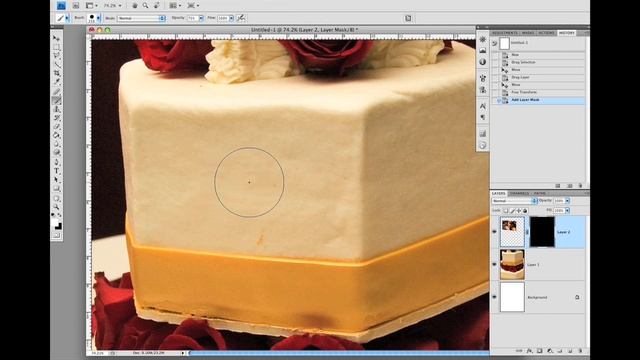Select the Layer 1 cake thumbnail

pyautogui.click(x=512, y=264)
